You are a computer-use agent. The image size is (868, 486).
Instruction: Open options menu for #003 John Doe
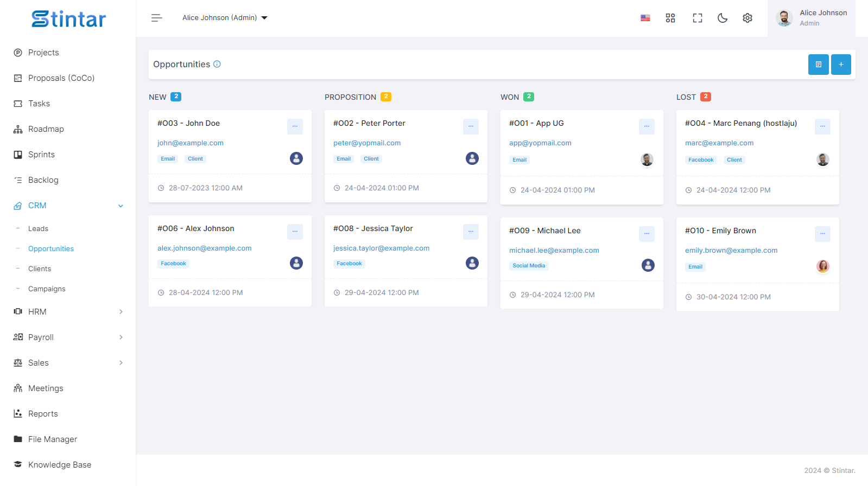[295, 126]
